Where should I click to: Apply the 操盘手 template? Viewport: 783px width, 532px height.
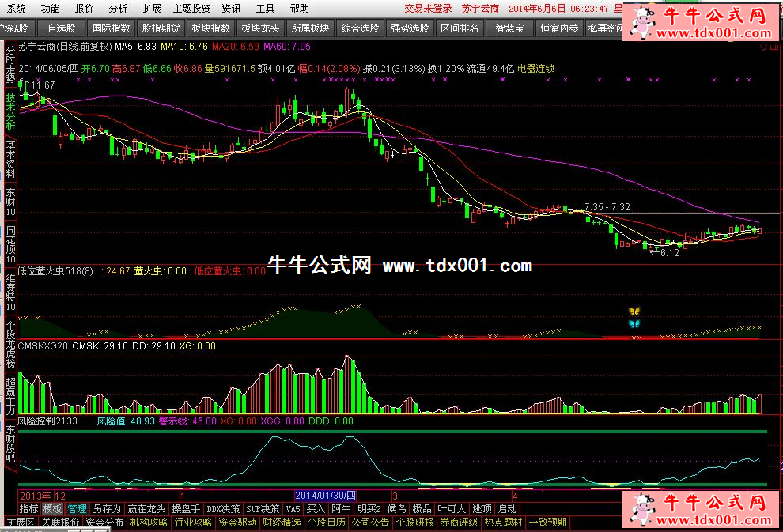click(x=186, y=509)
